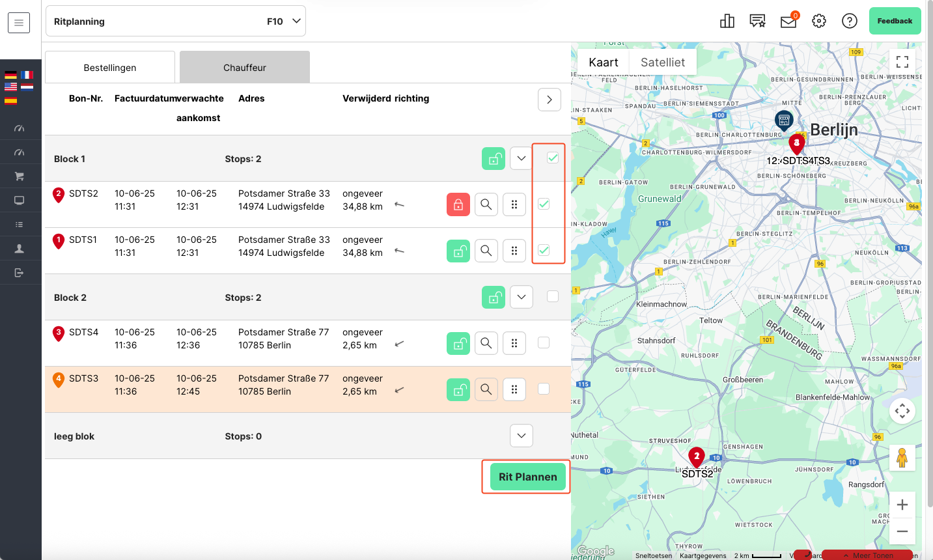Uncheck the SDTS1 row checkbox
This screenshot has height=560, width=933.
click(x=544, y=250)
